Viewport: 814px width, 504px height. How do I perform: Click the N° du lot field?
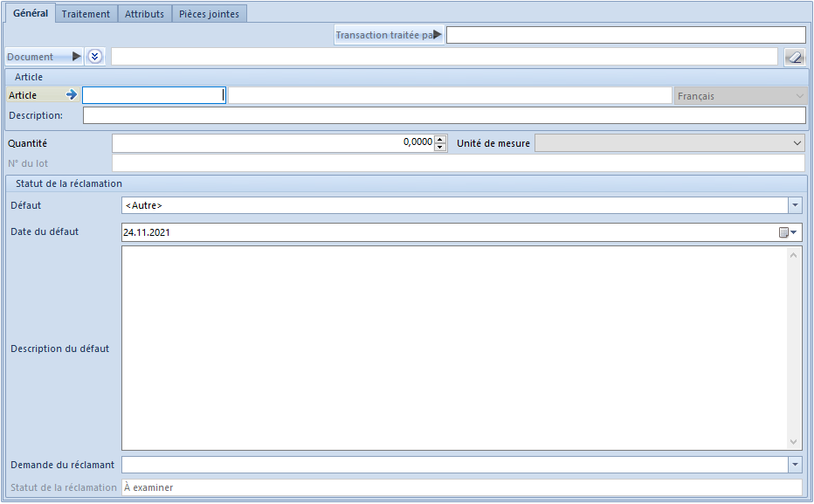(x=459, y=163)
